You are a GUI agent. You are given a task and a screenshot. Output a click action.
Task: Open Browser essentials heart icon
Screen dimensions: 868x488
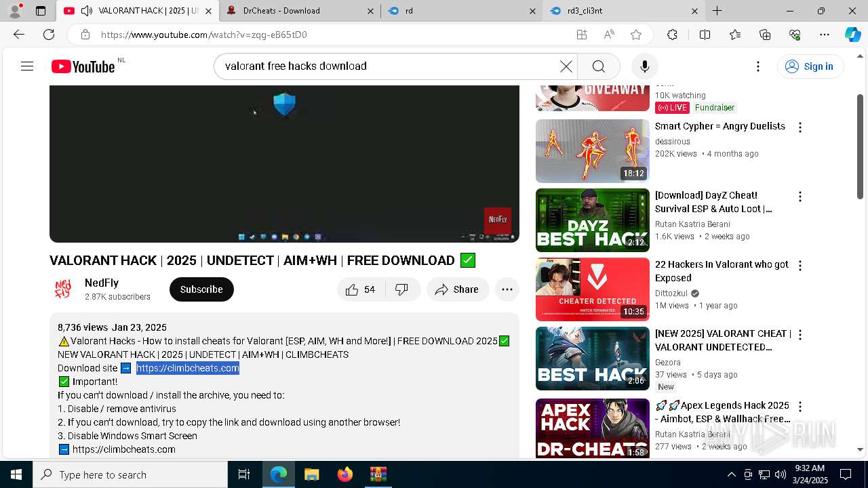(x=795, y=35)
